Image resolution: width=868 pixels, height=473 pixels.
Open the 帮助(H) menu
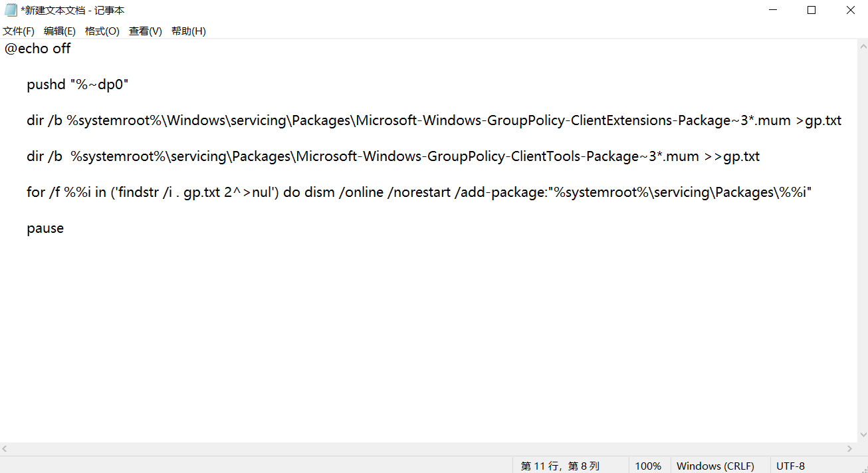click(188, 31)
